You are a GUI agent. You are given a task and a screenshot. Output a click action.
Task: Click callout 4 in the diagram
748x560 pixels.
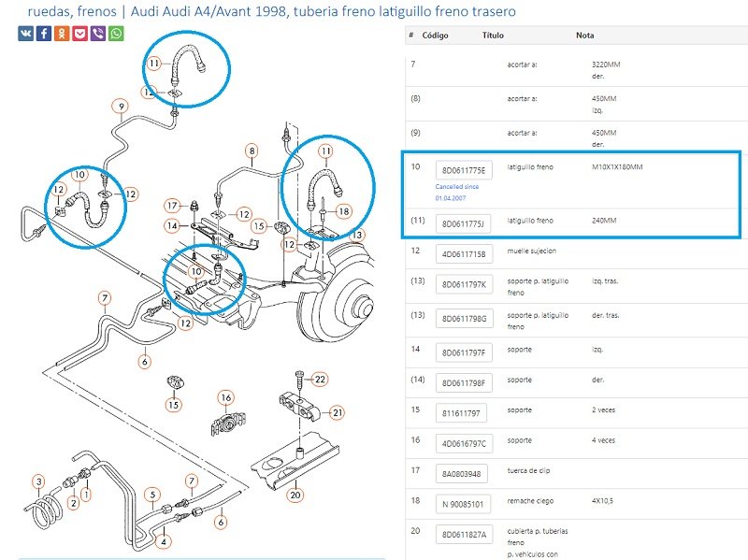(164, 541)
